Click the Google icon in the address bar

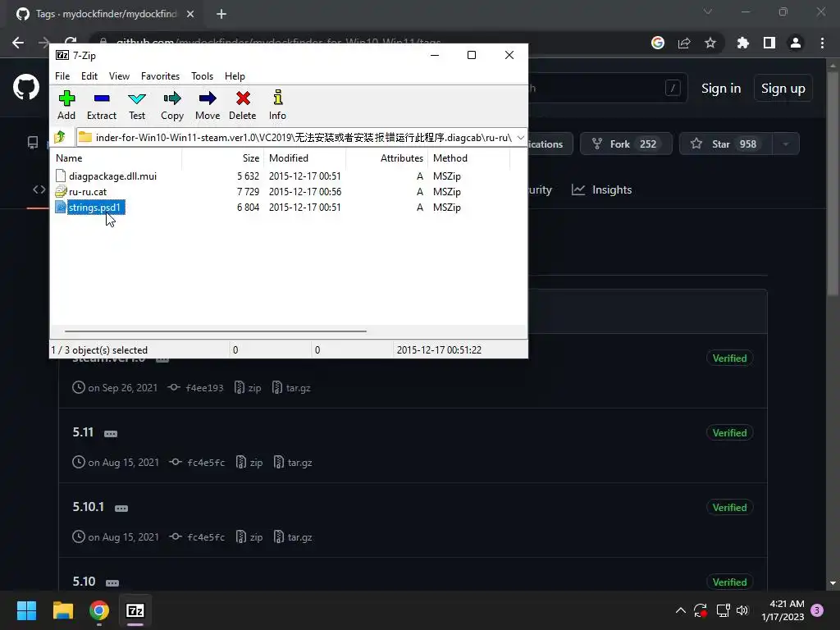click(x=658, y=43)
